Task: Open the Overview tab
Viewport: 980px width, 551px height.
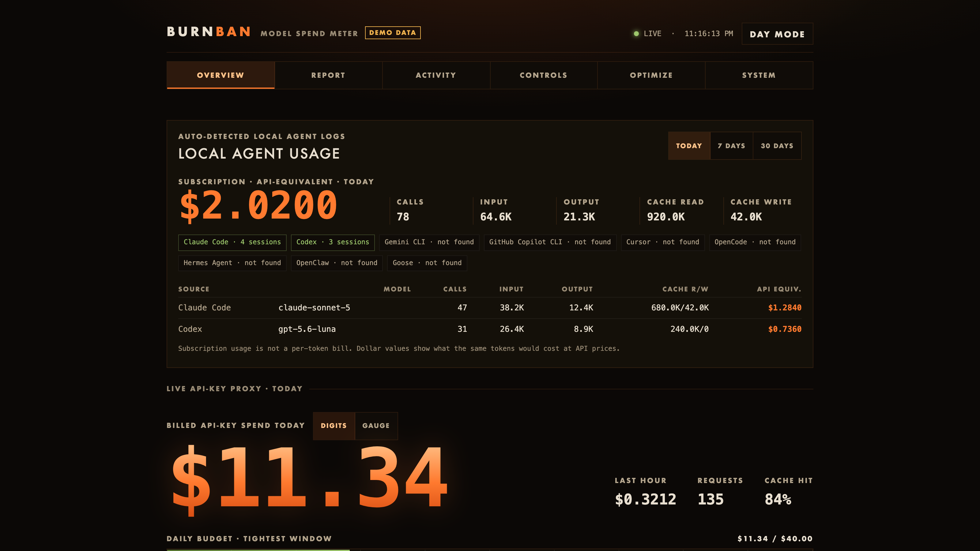Action: click(220, 75)
